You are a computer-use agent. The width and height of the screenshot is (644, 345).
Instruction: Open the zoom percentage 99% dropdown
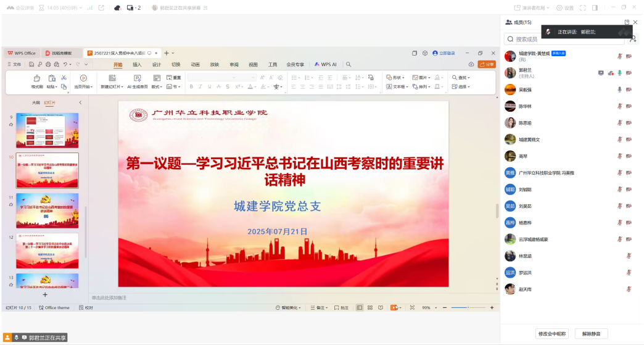click(429, 307)
